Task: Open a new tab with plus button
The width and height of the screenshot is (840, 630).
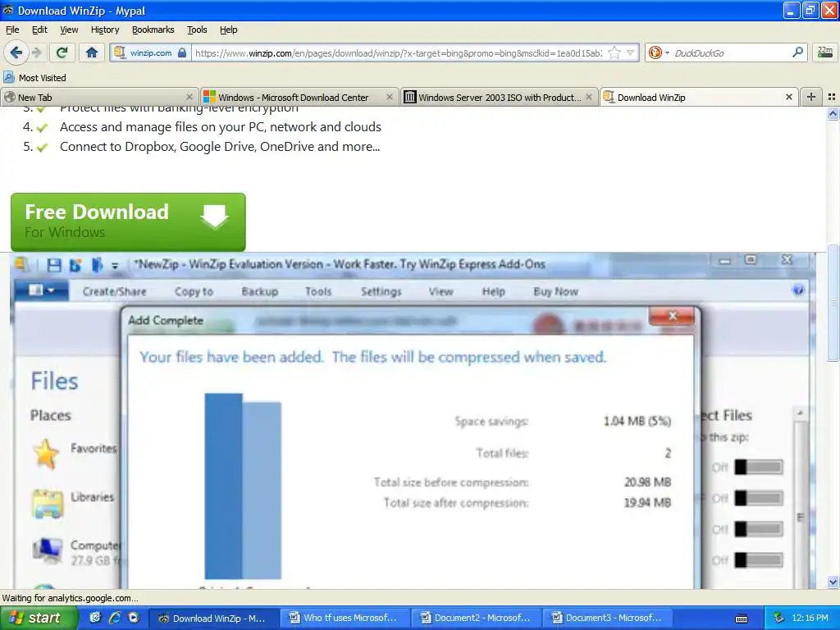Action: (x=811, y=97)
